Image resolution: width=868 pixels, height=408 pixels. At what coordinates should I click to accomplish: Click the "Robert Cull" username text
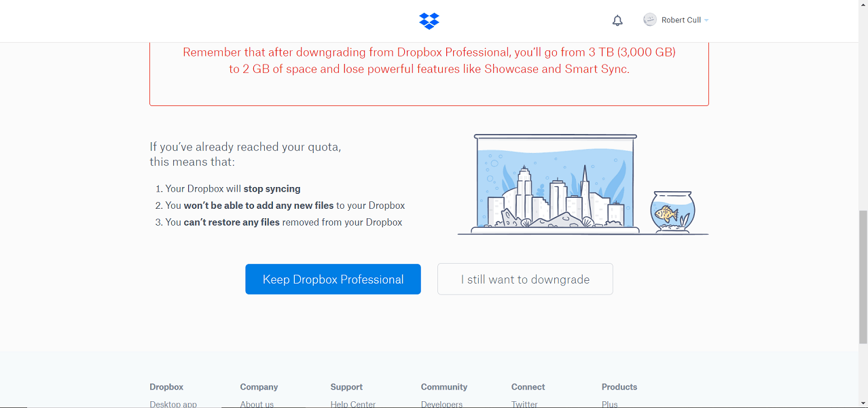click(x=681, y=20)
